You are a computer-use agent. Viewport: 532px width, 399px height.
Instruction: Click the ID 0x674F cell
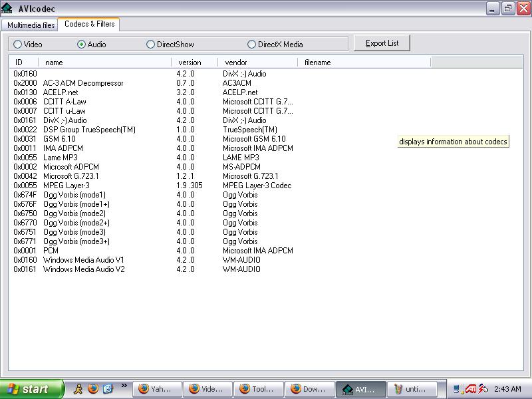click(x=25, y=195)
